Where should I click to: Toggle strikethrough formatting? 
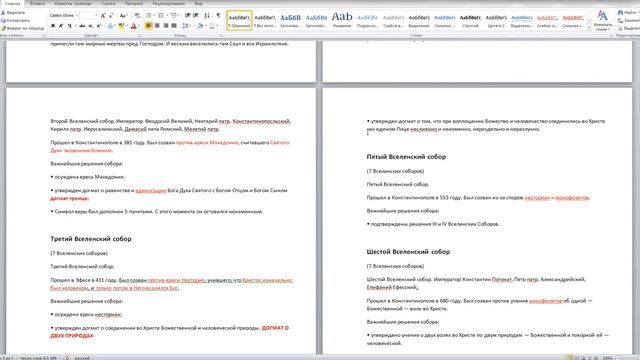point(82,26)
